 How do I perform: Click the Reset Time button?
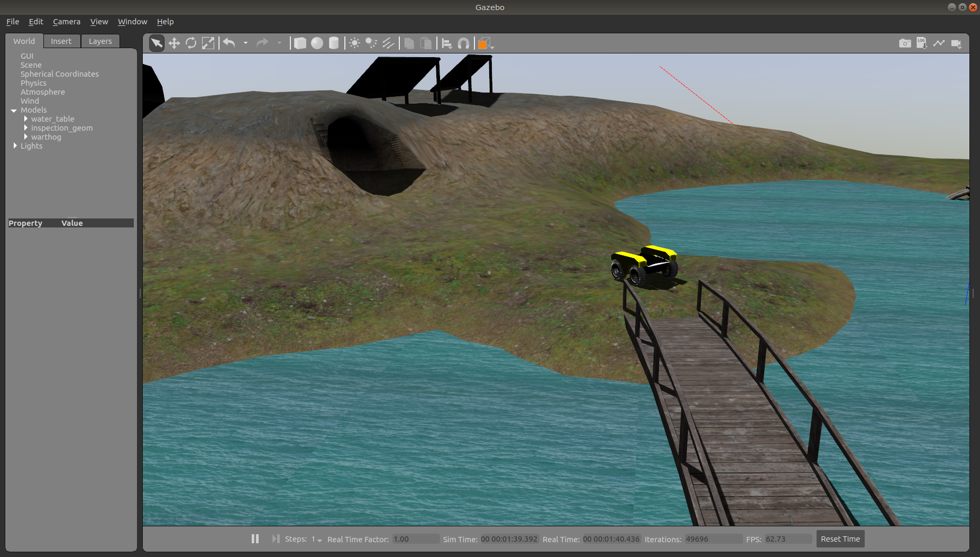pyautogui.click(x=840, y=539)
